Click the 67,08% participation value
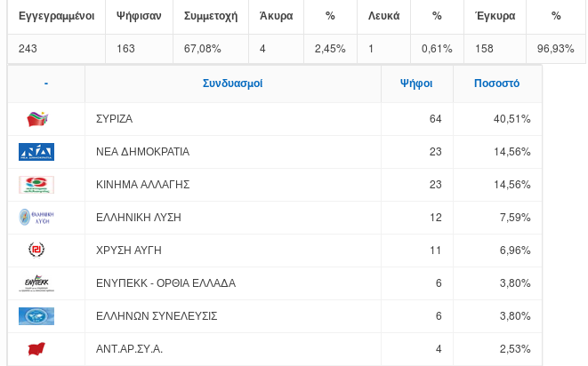Image resolution: width=588 pixels, height=366 pixels. pyautogui.click(x=203, y=48)
